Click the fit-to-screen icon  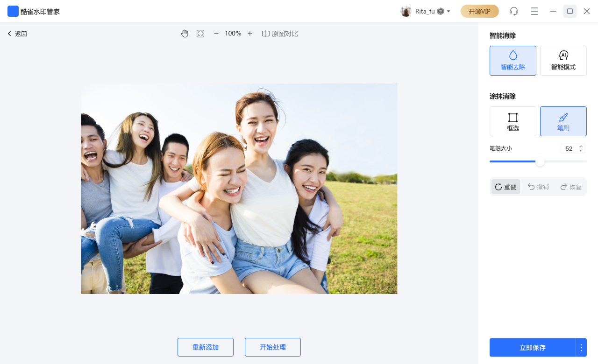[x=200, y=34]
